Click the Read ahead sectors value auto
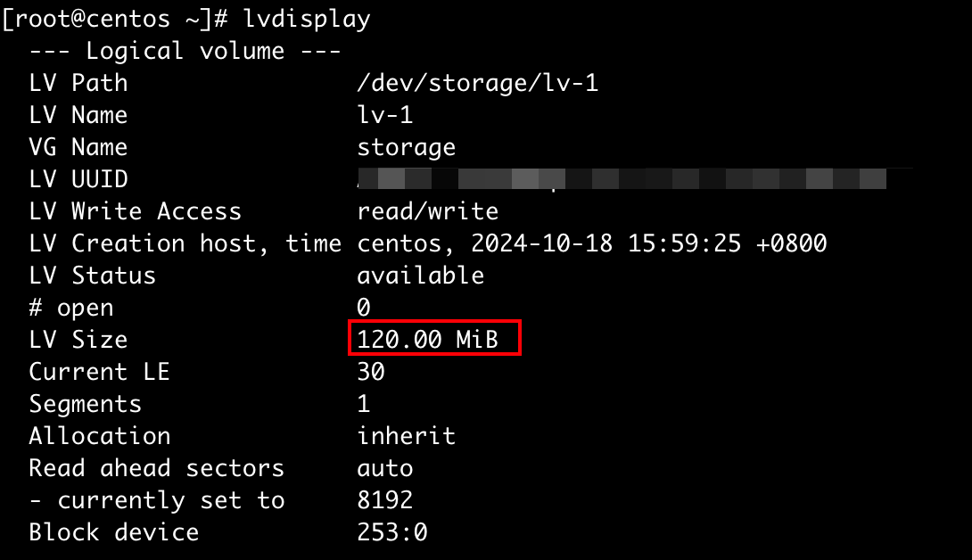 (384, 468)
